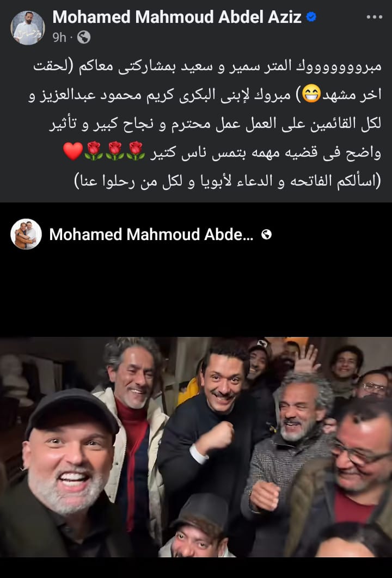Viewport: 392px width, 578px height.
Task: Click the grinning face emoji in the post
Action: [311, 94]
